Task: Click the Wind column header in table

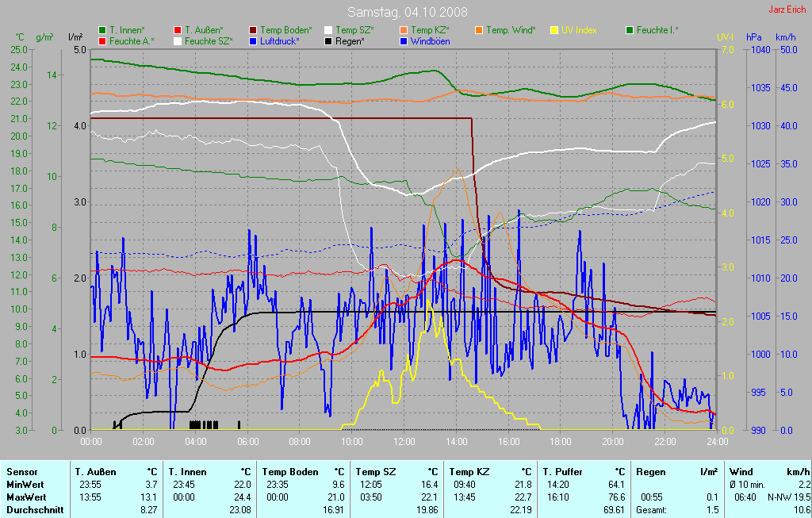Action: pos(741,471)
